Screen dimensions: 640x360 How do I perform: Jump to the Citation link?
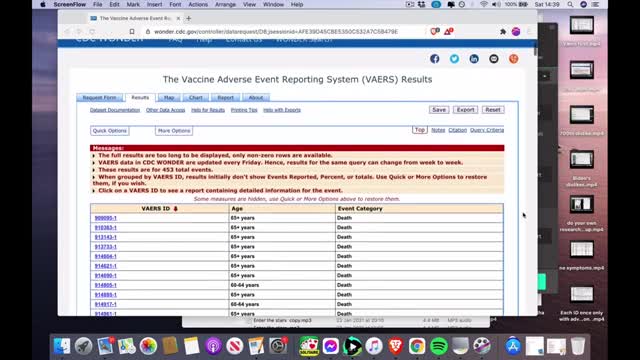coord(458,130)
